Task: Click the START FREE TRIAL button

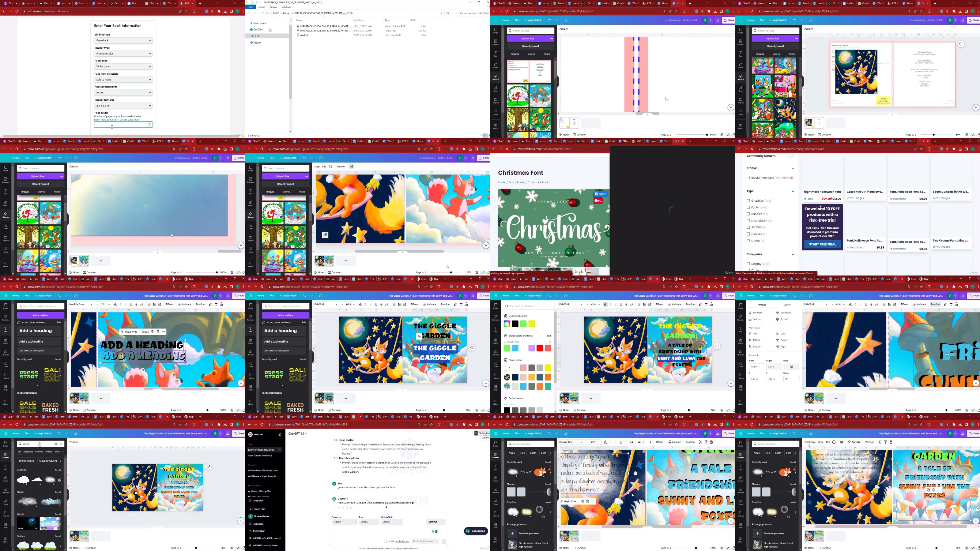Action: (822, 245)
